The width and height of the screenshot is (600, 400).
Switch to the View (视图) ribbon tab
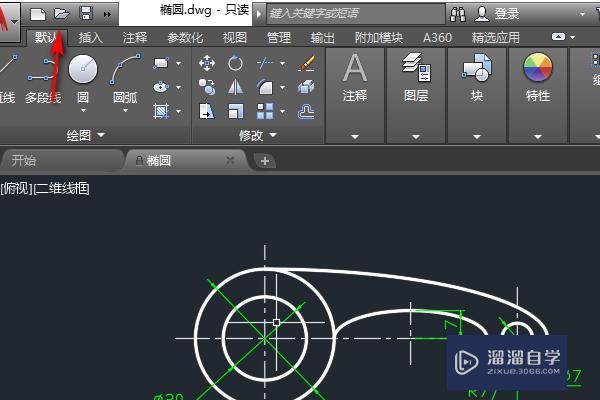click(235, 38)
